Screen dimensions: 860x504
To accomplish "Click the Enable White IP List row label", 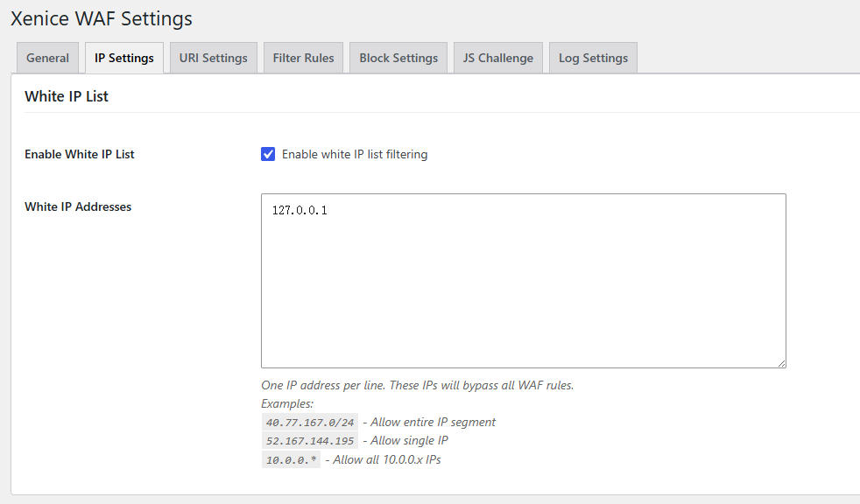I will [80, 155].
